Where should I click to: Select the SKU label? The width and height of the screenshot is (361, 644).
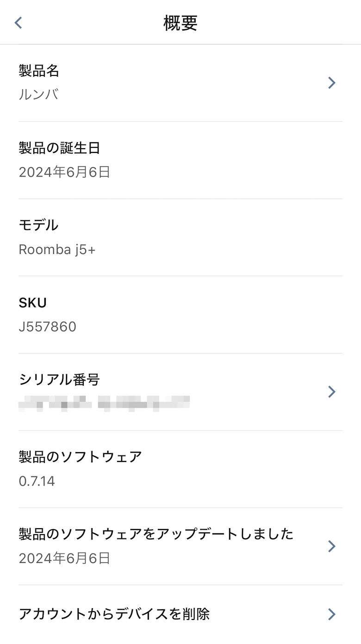pyautogui.click(x=32, y=303)
